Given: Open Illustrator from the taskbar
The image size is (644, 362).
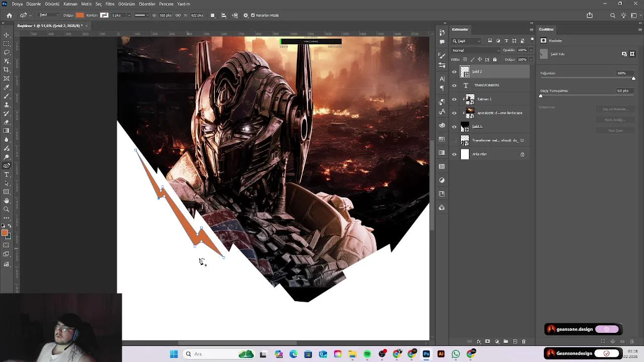Looking at the screenshot, I should tap(441, 354).
